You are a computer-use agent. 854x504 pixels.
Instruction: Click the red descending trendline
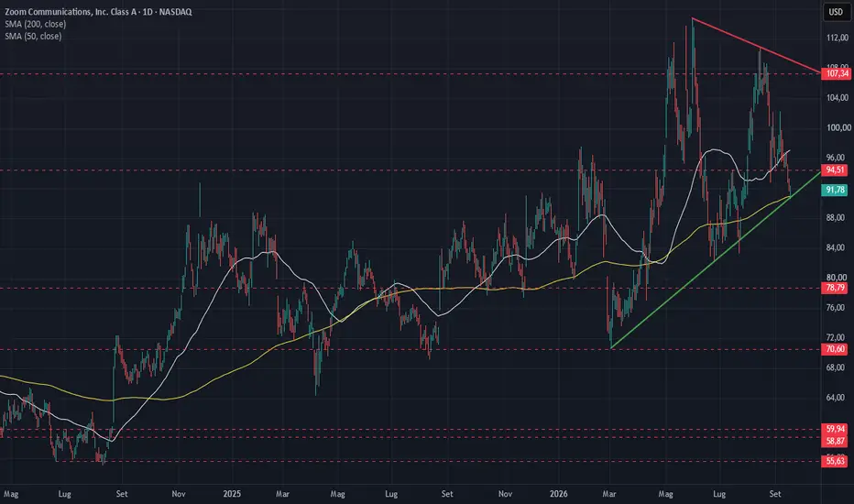click(756, 46)
